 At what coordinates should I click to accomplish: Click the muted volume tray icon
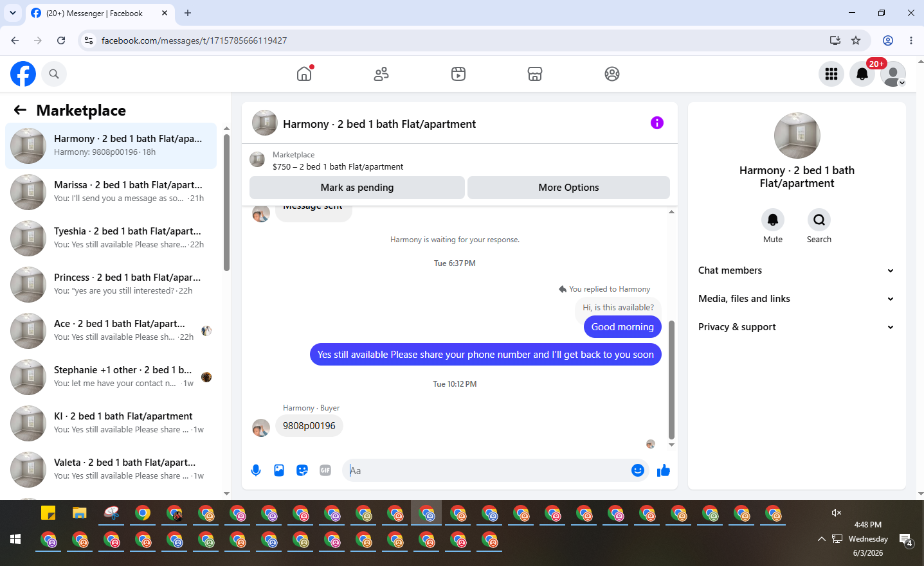836,512
